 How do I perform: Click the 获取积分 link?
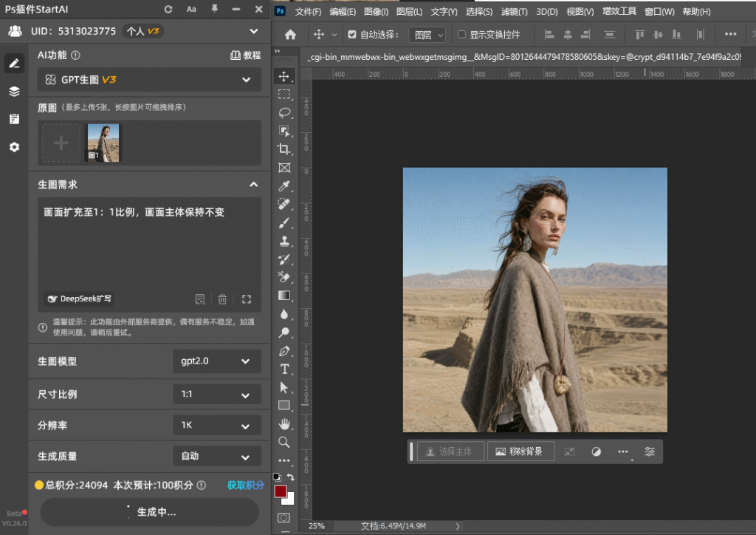(245, 485)
